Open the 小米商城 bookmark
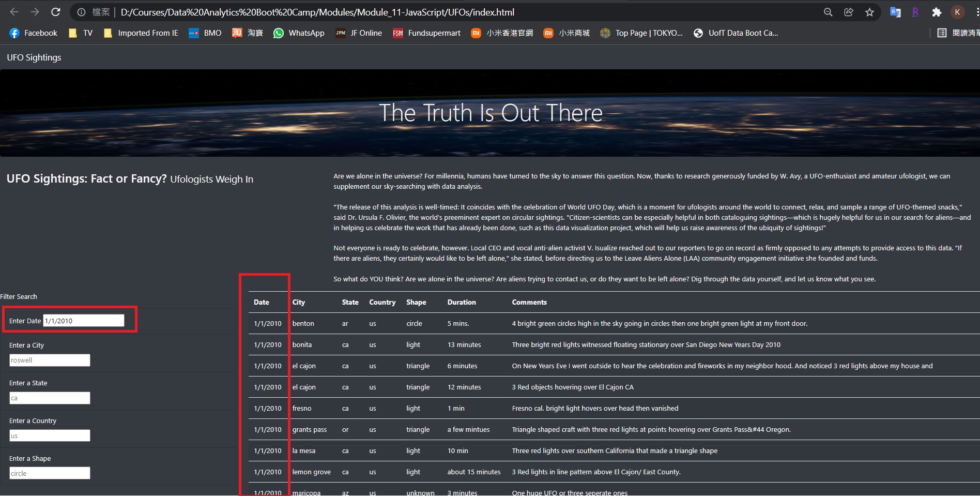The height and width of the screenshot is (496, 980). 566,33
